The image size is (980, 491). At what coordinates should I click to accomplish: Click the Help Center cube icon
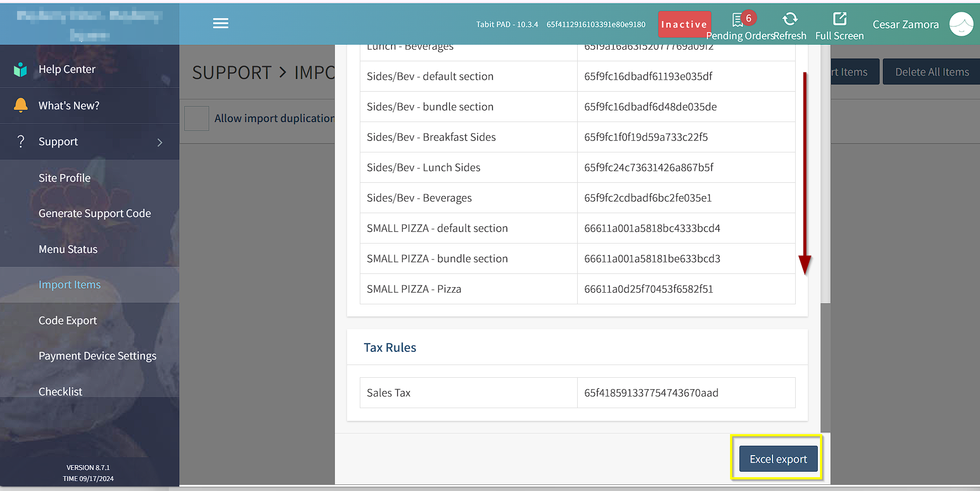click(x=20, y=70)
